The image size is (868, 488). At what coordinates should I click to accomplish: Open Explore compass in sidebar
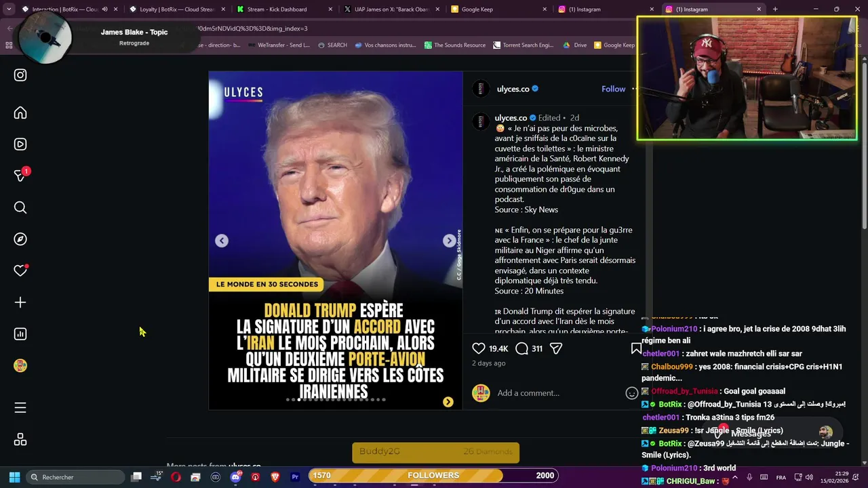[x=20, y=239]
